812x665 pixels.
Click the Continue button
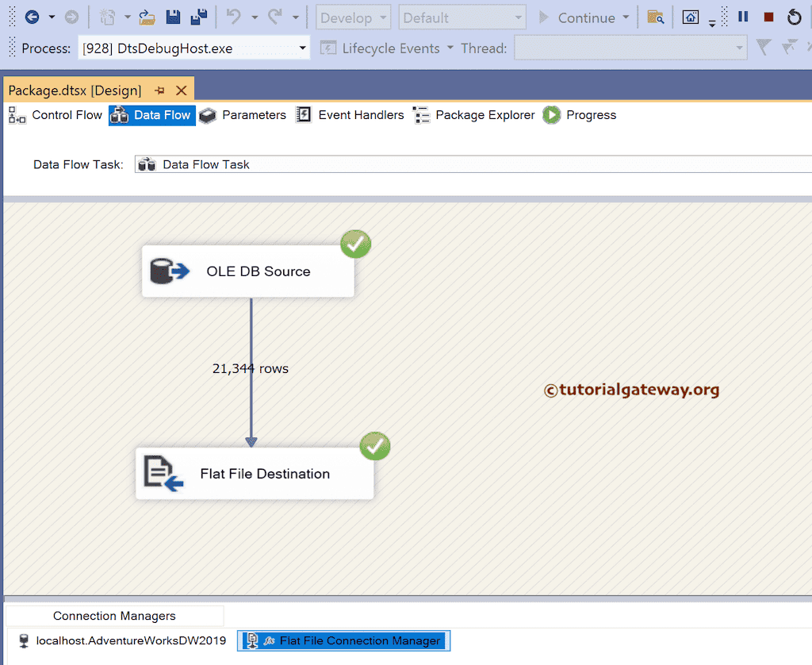pyautogui.click(x=587, y=17)
